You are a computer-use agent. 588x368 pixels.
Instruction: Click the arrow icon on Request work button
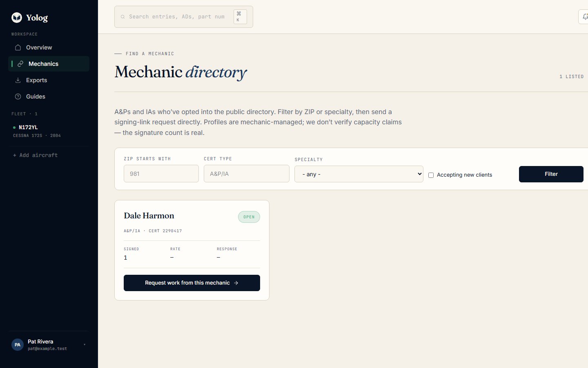(x=236, y=283)
